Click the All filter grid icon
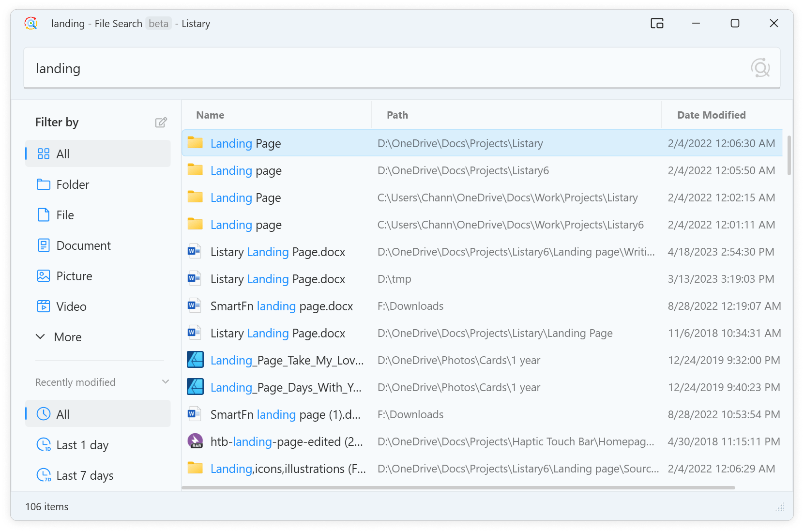Image resolution: width=804 pixels, height=532 pixels. [x=44, y=154]
